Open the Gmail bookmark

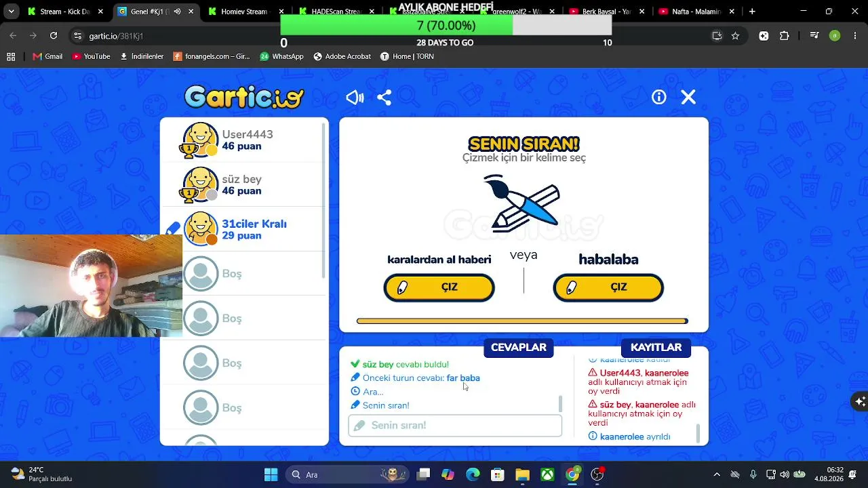(47, 57)
